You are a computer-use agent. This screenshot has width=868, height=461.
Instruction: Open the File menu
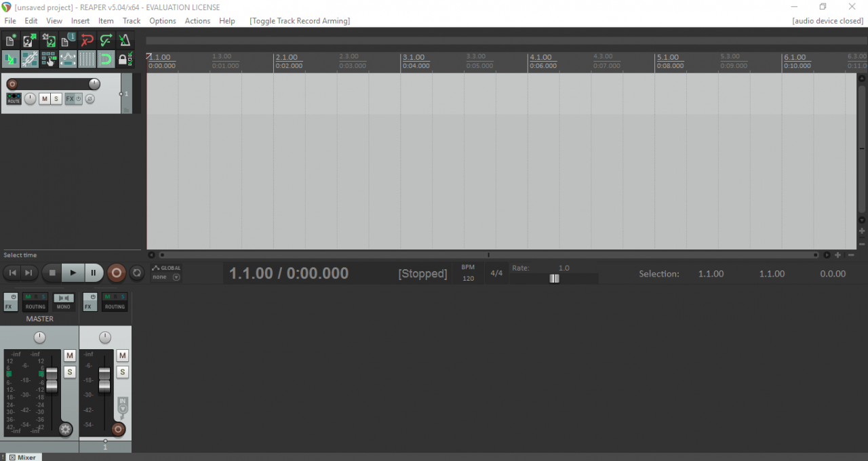pyautogui.click(x=10, y=21)
